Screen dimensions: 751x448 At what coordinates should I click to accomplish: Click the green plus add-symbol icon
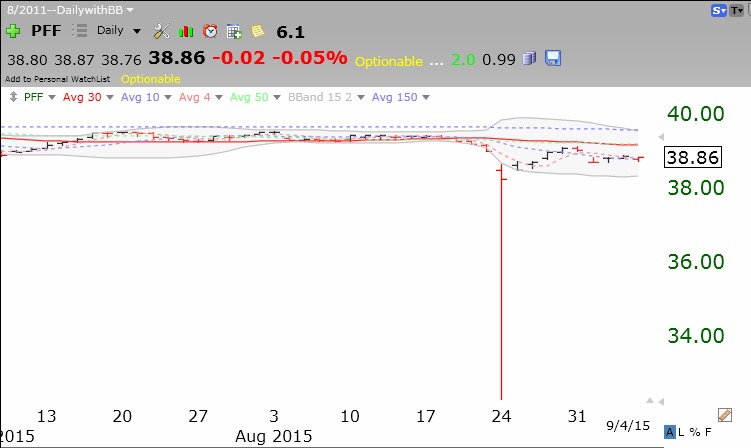point(13,31)
